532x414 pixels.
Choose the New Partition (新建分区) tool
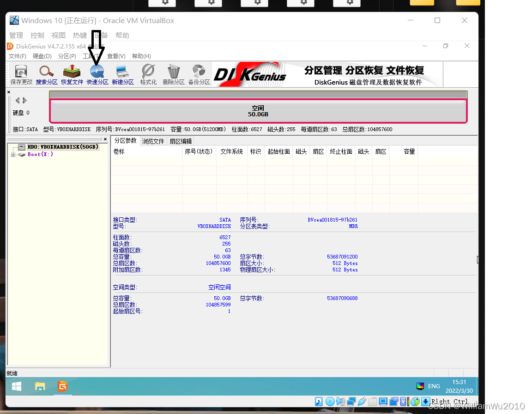123,75
